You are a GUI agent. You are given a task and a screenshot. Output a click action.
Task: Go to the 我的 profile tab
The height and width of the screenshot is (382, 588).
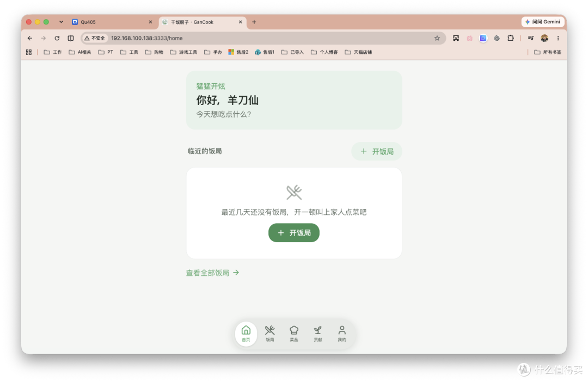342,333
